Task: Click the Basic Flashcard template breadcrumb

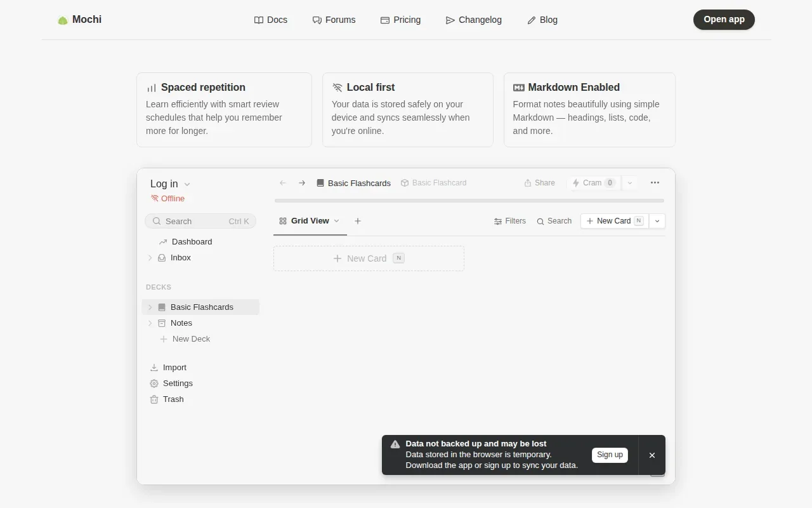Action: pos(433,183)
